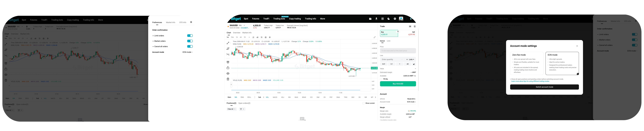Switch to the Limit order tab
This screenshot has width=644, height=131.
(388, 41)
